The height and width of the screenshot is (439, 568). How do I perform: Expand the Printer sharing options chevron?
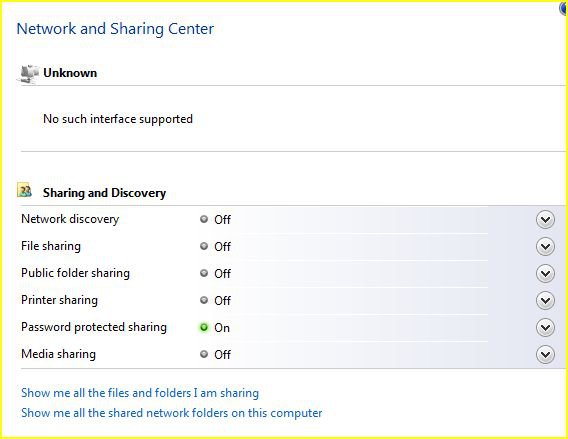tap(545, 301)
